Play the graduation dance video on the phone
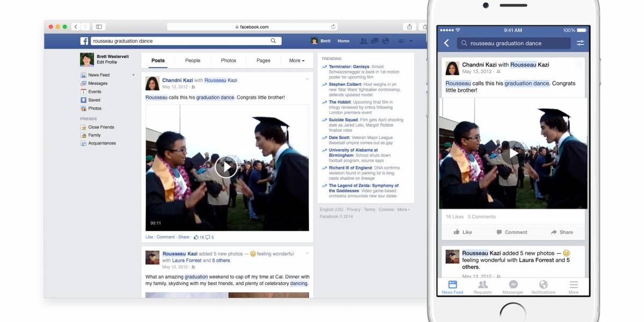Screen dimensions: 644x322 tap(513, 153)
